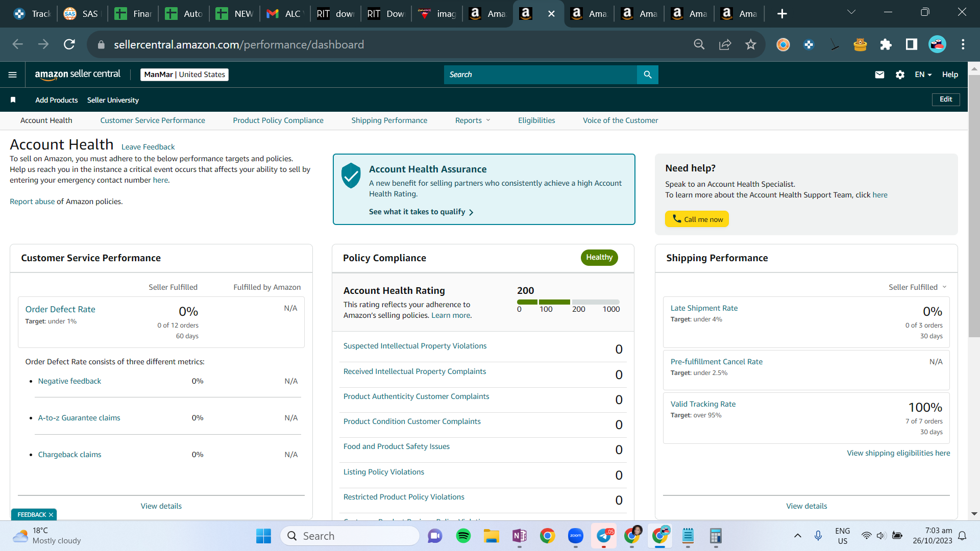The width and height of the screenshot is (980, 551).
Task: Open the EN language dropdown
Action: click(923, 74)
